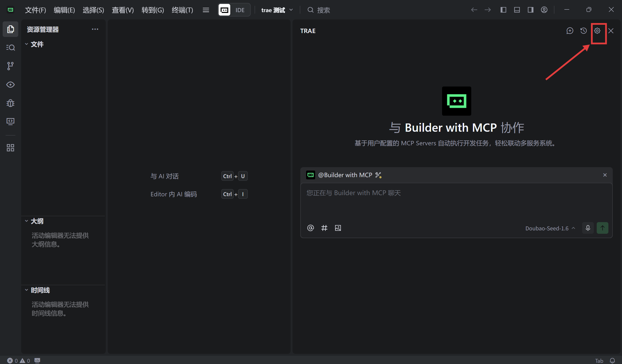Toggle the right sidebar layout
622x364 pixels.
pos(530,10)
